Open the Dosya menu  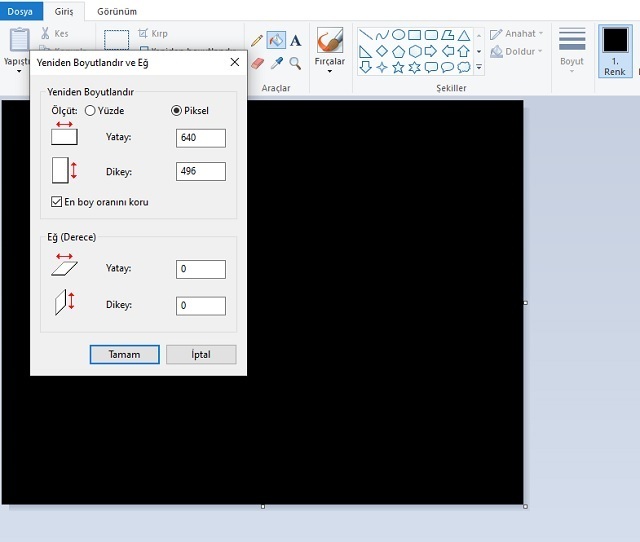21,11
